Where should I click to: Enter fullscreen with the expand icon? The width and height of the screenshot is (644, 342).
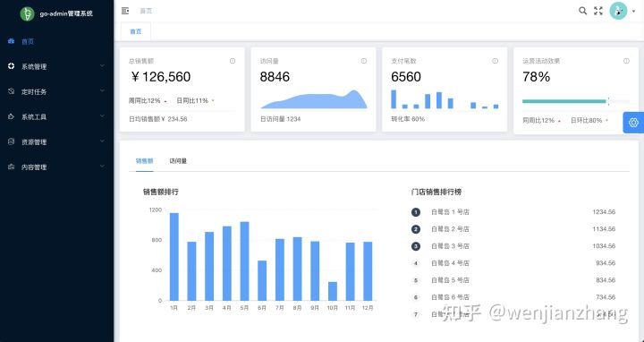point(598,11)
